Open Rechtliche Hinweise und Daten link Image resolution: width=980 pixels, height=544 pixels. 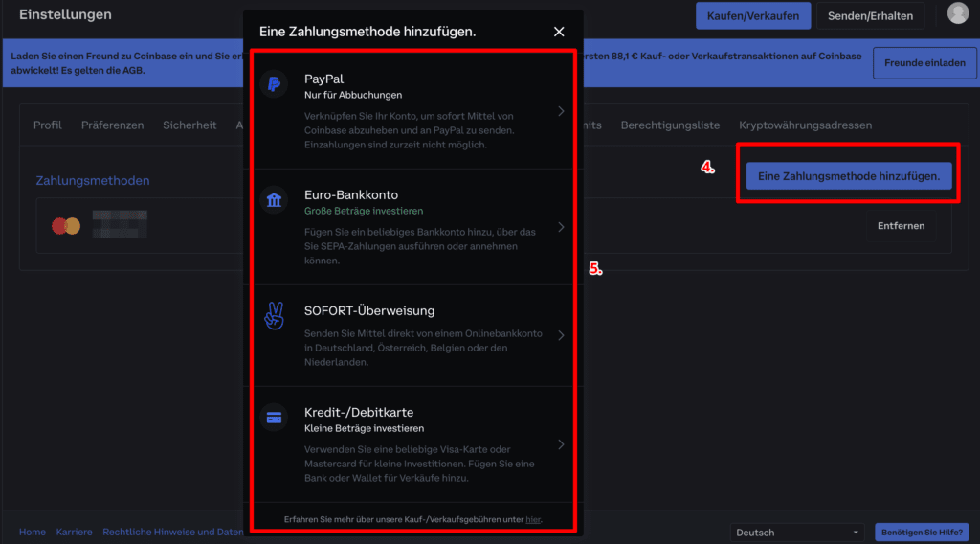coord(172,532)
